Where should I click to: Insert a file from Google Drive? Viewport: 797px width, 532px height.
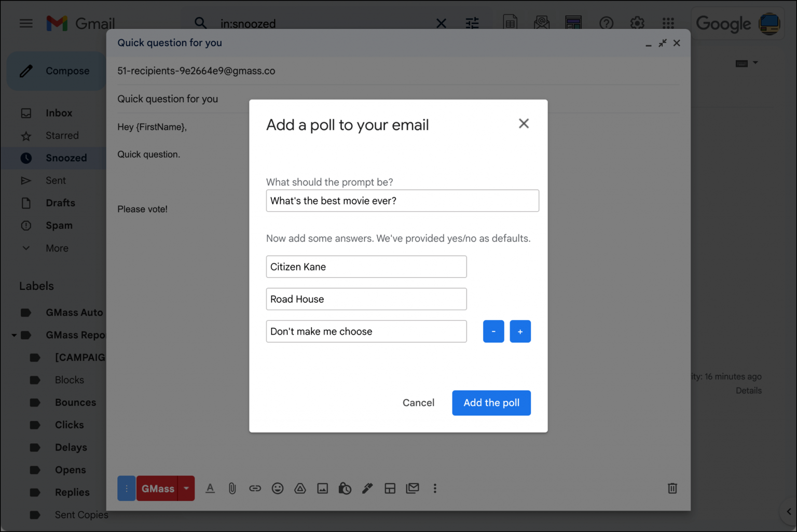[x=300, y=488]
